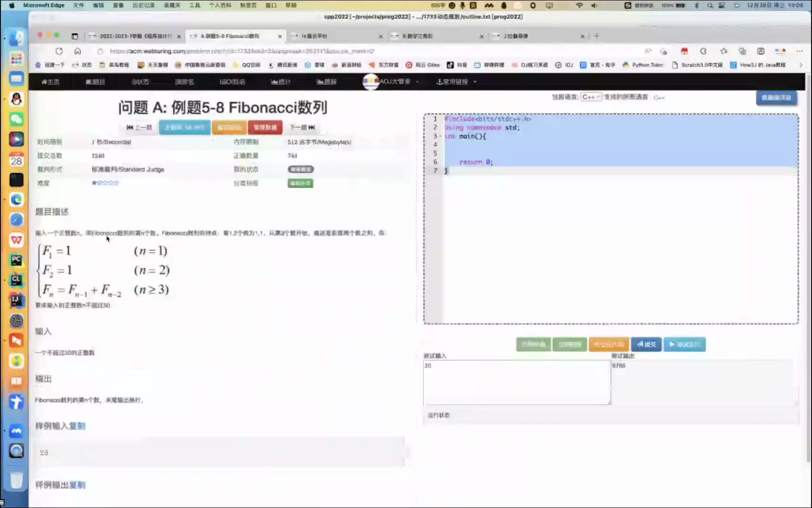Screen dimensions: 812x508
Task: Click the red 管理数据 button
Action: point(265,127)
